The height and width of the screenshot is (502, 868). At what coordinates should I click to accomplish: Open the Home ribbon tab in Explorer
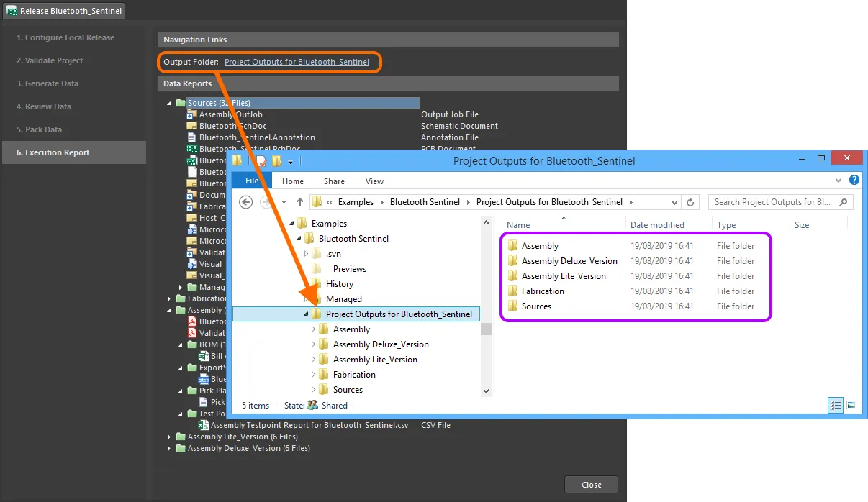[293, 181]
